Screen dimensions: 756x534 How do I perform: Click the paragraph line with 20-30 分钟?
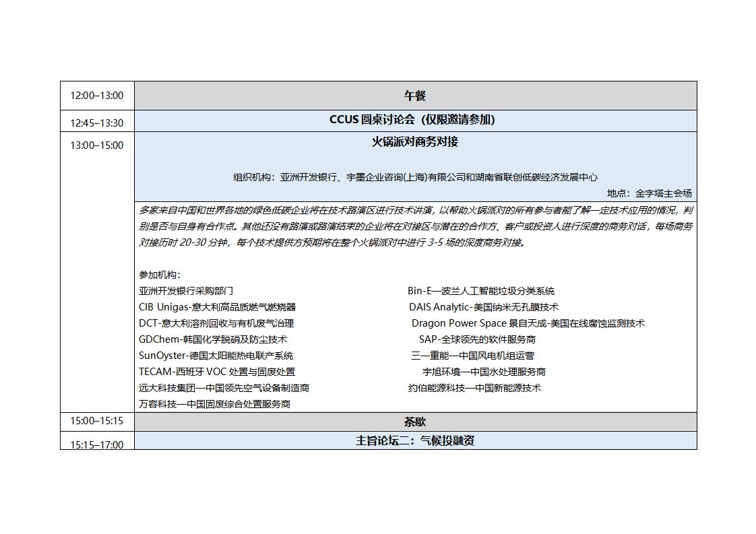332,242
